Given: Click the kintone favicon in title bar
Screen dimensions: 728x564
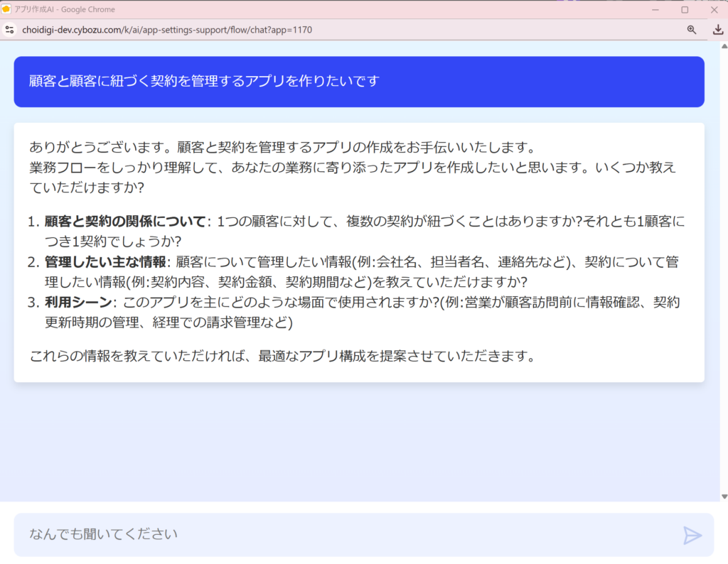Looking at the screenshot, I should pyautogui.click(x=6, y=9).
